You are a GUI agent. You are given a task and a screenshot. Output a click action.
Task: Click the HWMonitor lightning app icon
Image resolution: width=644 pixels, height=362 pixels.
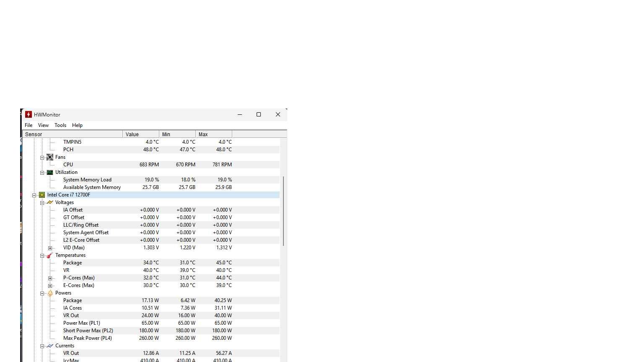click(28, 114)
